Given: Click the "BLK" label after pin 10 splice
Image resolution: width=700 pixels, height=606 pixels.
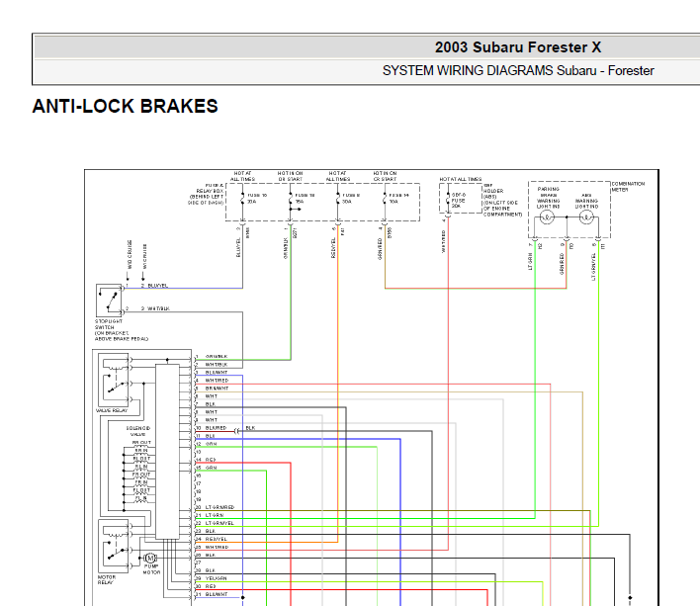Looking at the screenshot, I should [250, 428].
